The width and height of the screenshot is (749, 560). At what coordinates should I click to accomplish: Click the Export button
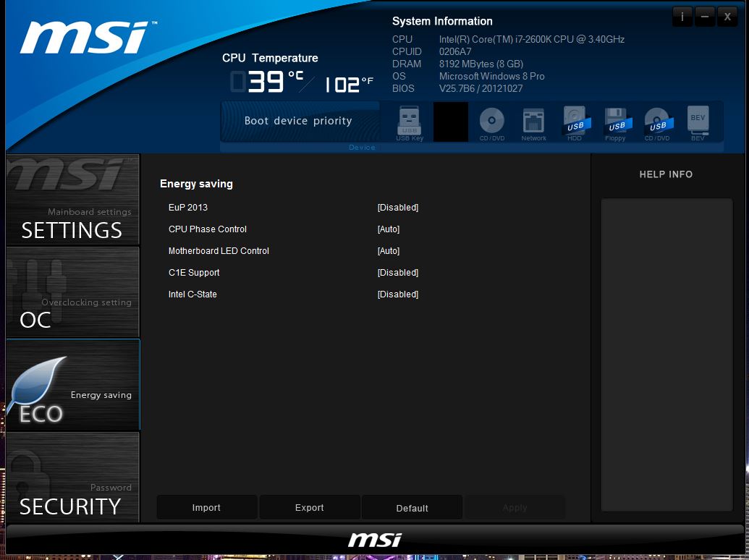(310, 507)
